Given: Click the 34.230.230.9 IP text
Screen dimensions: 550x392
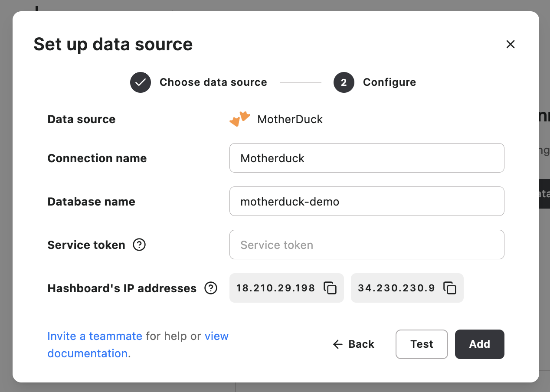Looking at the screenshot, I should tap(396, 288).
